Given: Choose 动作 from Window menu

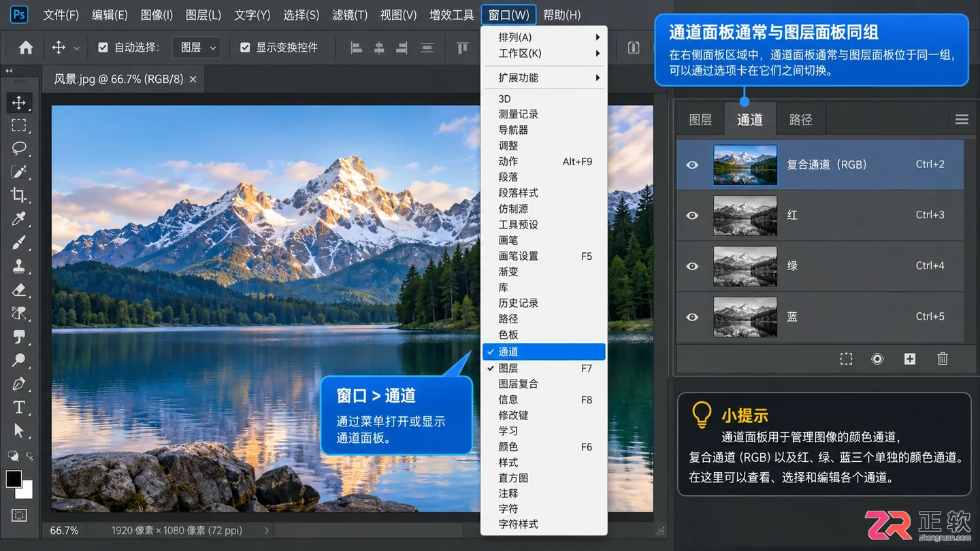Looking at the screenshot, I should [544, 161].
